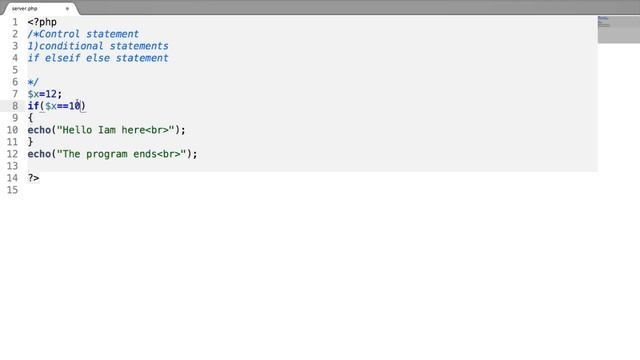Click line number 3 in gutter
640x360 pixels.
[x=15, y=46]
